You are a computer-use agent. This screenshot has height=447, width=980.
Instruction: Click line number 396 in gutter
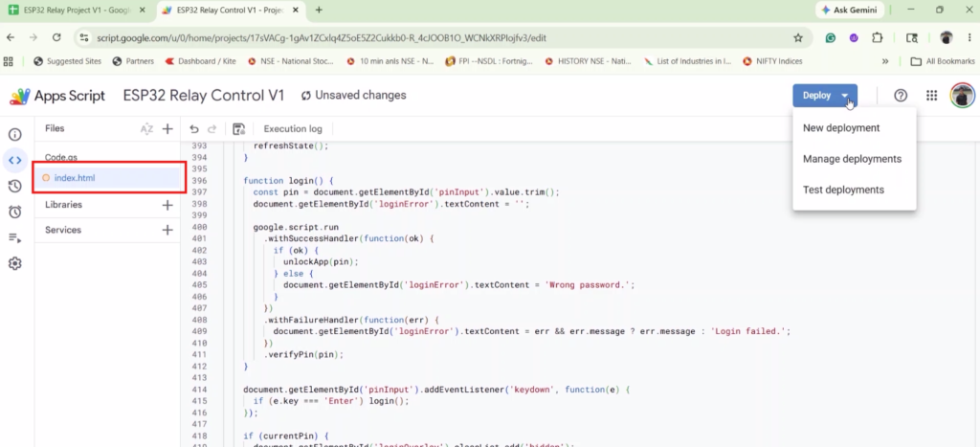pyautogui.click(x=199, y=181)
